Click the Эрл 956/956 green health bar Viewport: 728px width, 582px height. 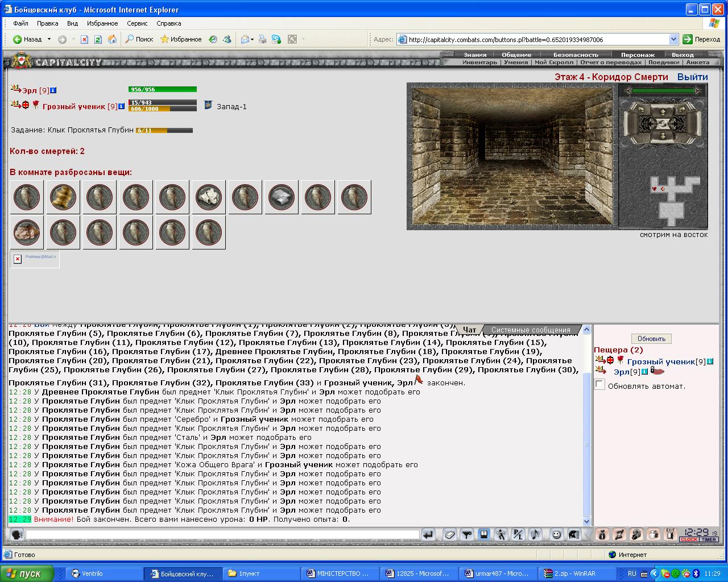pyautogui.click(x=163, y=89)
